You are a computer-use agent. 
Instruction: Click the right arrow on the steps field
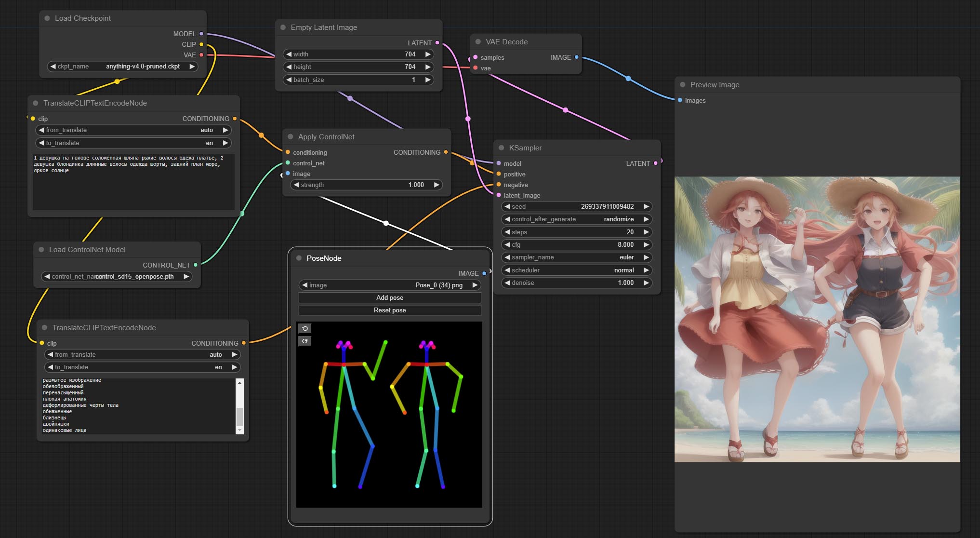point(646,232)
